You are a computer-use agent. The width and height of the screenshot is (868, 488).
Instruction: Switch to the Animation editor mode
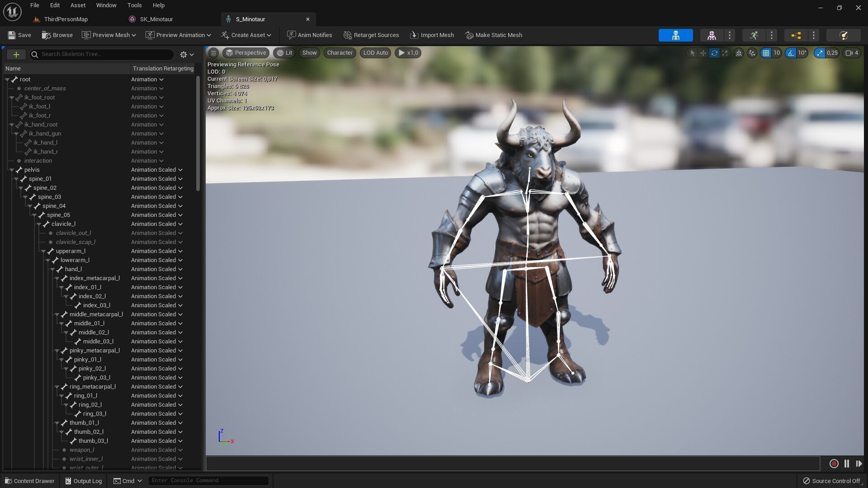(x=754, y=35)
